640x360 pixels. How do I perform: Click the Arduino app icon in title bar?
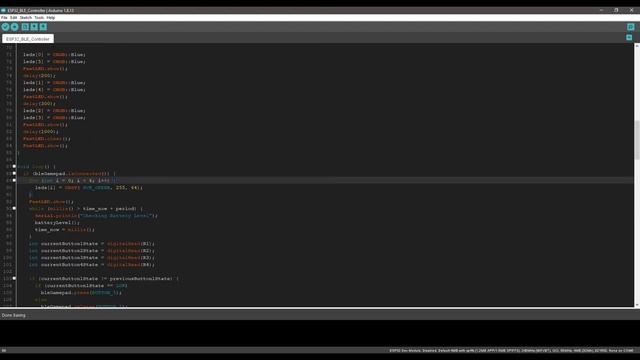(x=3, y=10)
